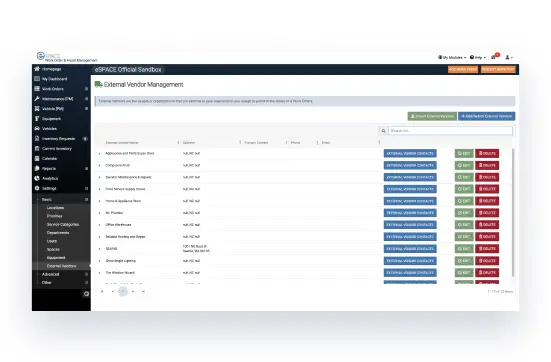Image resolution: width=551 pixels, height=362 pixels.
Task: Click the Maintenance [PM] wrench icon
Action: (37, 99)
